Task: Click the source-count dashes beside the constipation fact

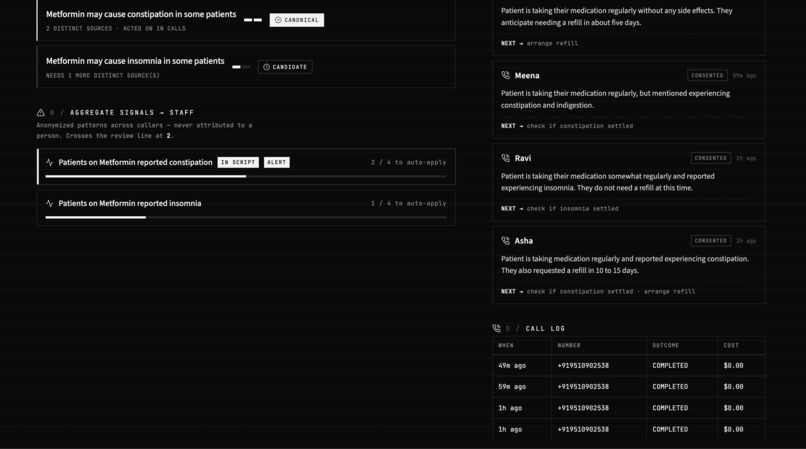Action: tap(253, 20)
